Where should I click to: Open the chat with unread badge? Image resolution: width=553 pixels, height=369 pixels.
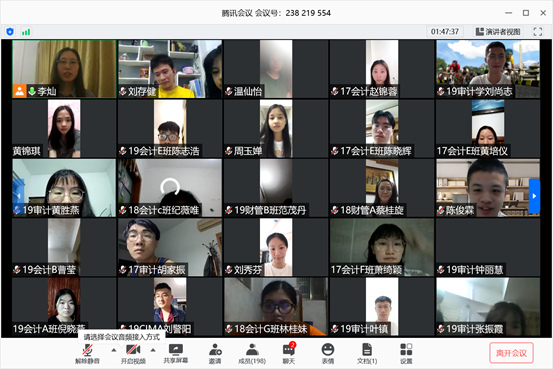pyautogui.click(x=289, y=350)
